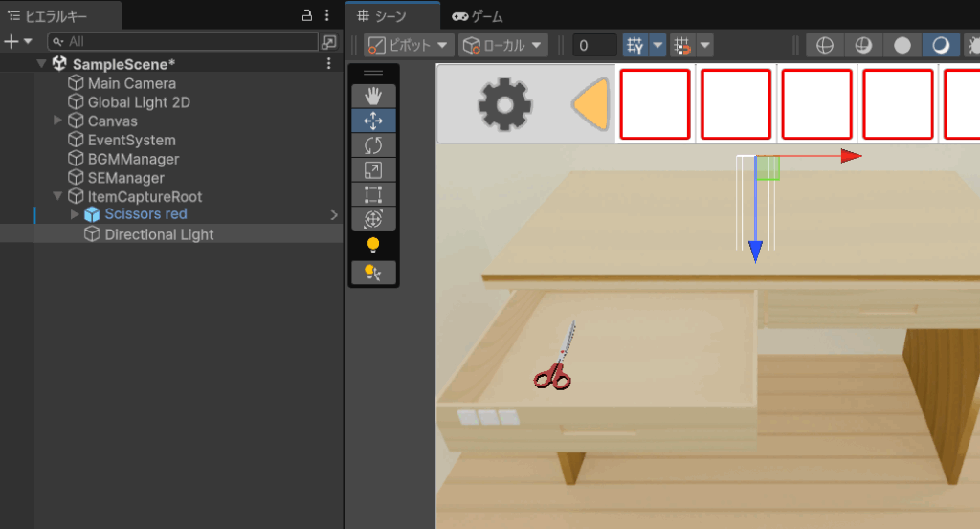Click the scissors object in the drawer

point(556,358)
